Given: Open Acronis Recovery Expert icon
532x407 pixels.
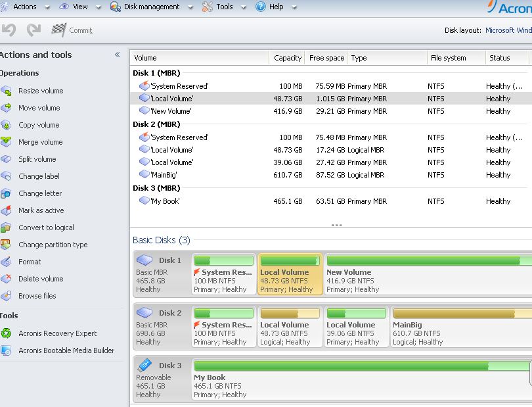Looking at the screenshot, I should coord(6,333).
